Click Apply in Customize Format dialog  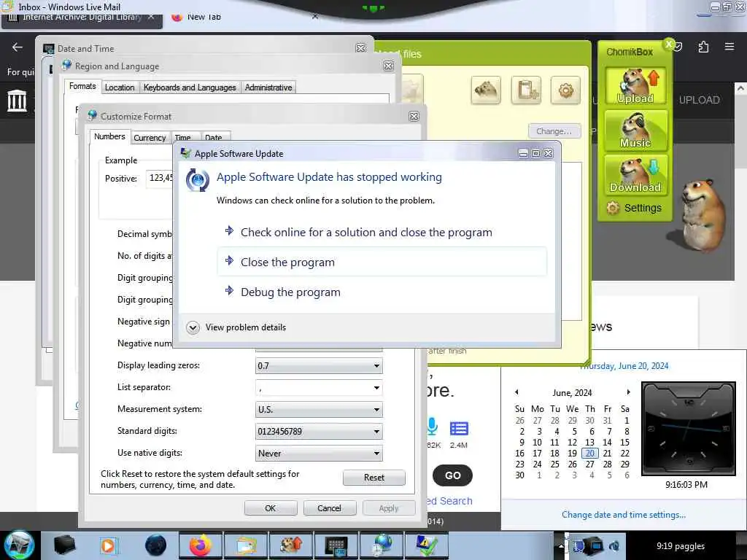(x=388, y=508)
